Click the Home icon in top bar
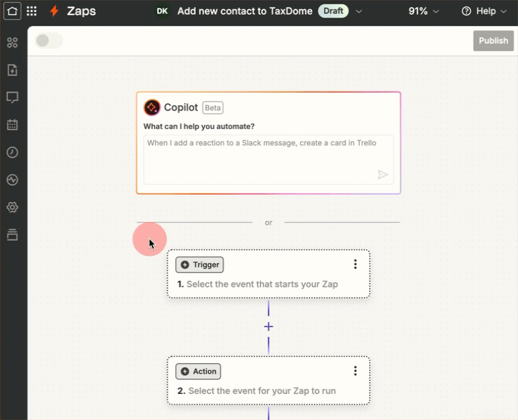Viewport: 518px width, 420px height. (x=12, y=11)
